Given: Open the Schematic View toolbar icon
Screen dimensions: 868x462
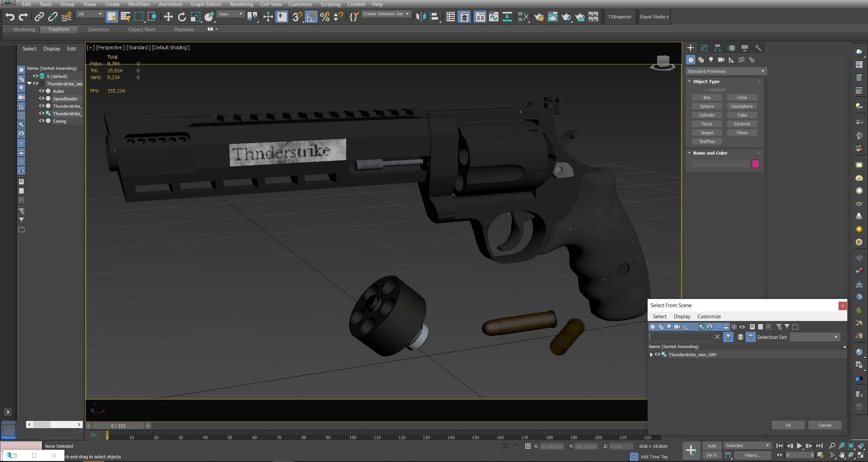Looking at the screenshot, I should 523,17.
